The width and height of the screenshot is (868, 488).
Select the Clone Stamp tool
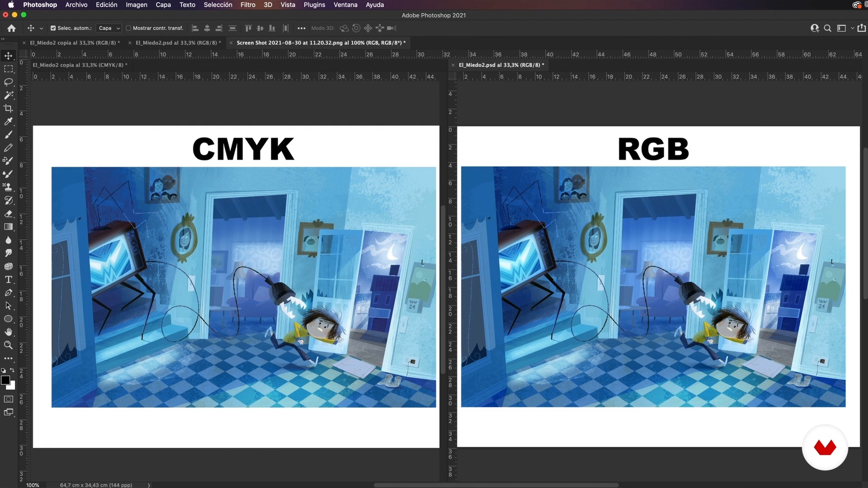click(x=8, y=187)
